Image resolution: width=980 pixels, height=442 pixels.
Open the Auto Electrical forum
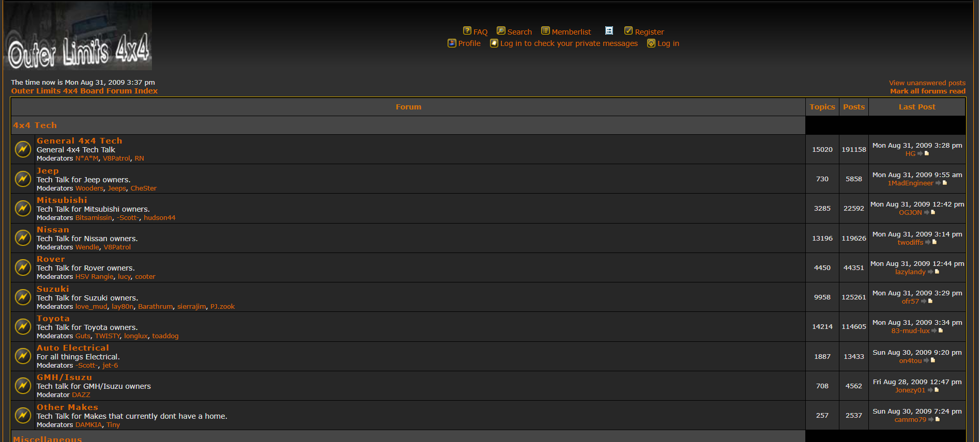coord(72,348)
